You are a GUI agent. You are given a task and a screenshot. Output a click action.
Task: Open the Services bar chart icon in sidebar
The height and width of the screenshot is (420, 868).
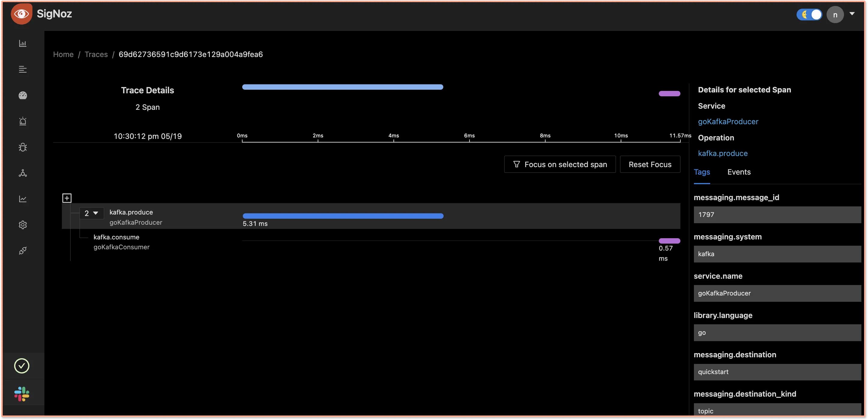point(23,43)
